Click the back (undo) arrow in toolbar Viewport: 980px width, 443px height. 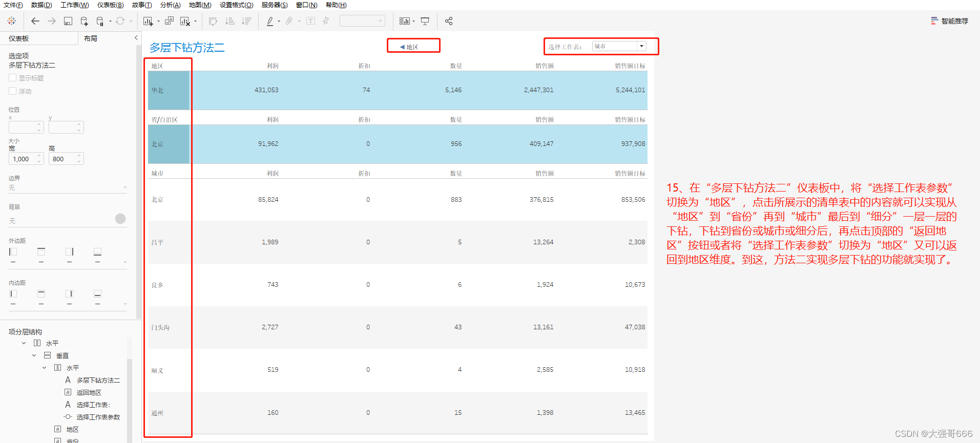pos(35,21)
